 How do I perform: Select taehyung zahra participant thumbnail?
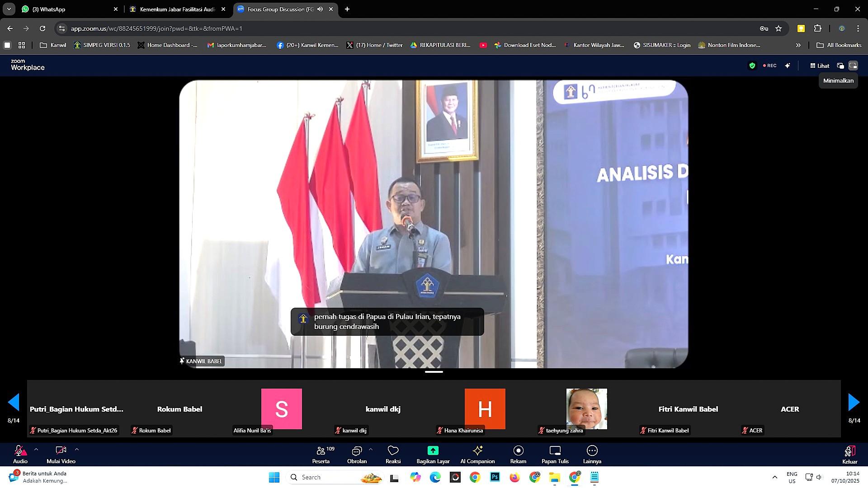[586, 409]
